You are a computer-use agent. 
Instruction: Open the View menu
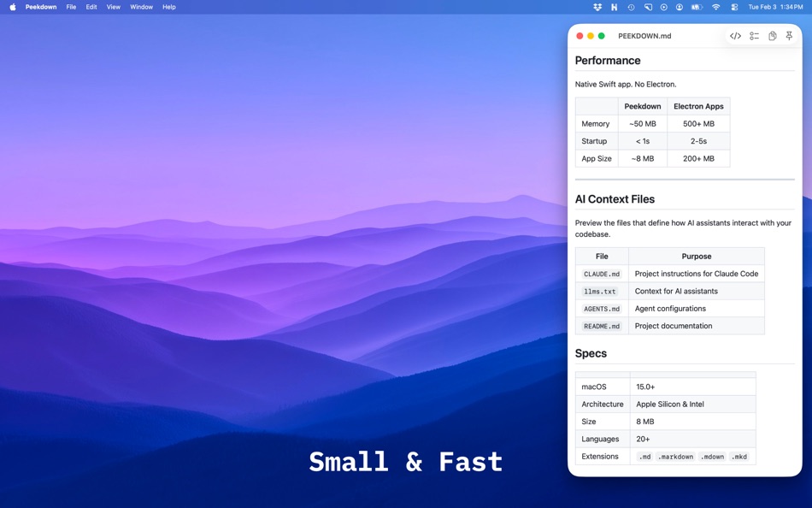click(x=113, y=6)
